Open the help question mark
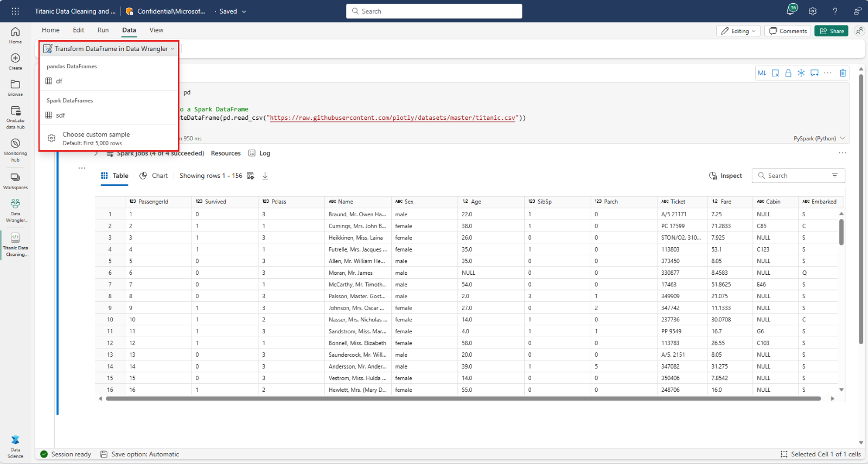868x464 pixels. [x=835, y=11]
